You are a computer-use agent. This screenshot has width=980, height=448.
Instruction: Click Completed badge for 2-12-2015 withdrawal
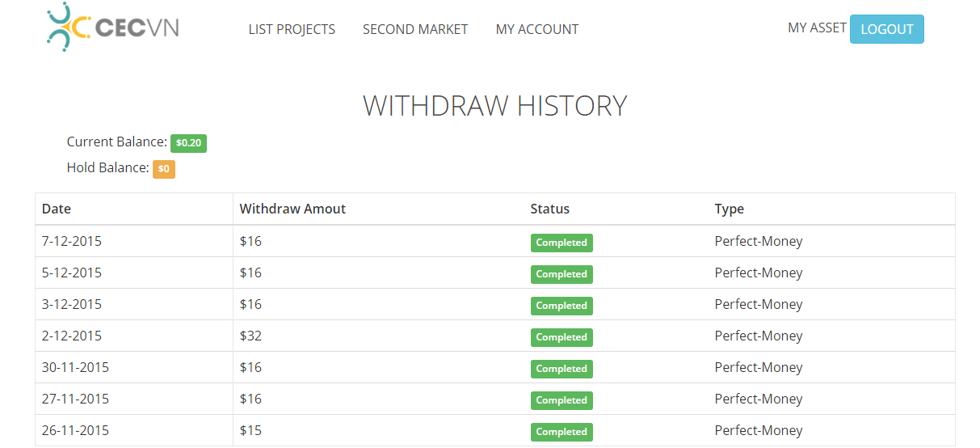coord(562,337)
